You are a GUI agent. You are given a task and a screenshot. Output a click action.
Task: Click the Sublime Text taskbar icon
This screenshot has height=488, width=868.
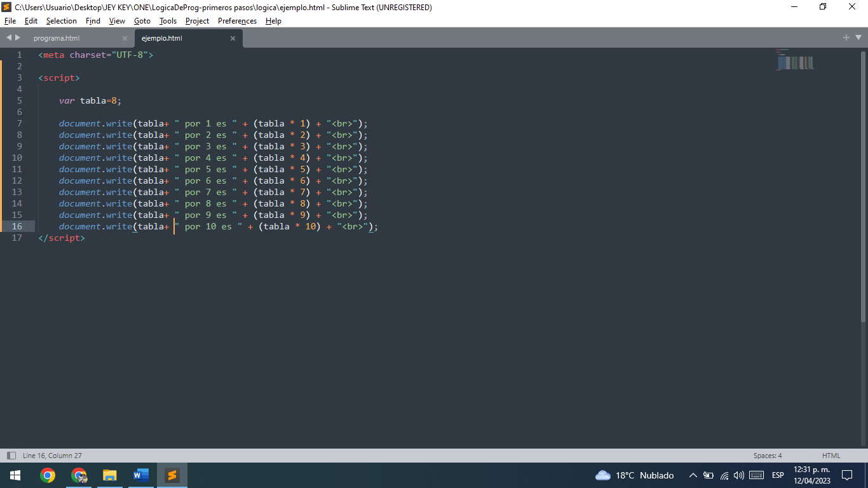(x=172, y=475)
